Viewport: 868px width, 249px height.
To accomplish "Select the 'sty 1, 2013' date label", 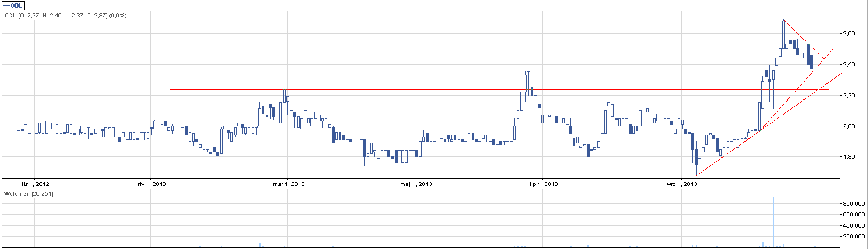I will [x=151, y=184].
